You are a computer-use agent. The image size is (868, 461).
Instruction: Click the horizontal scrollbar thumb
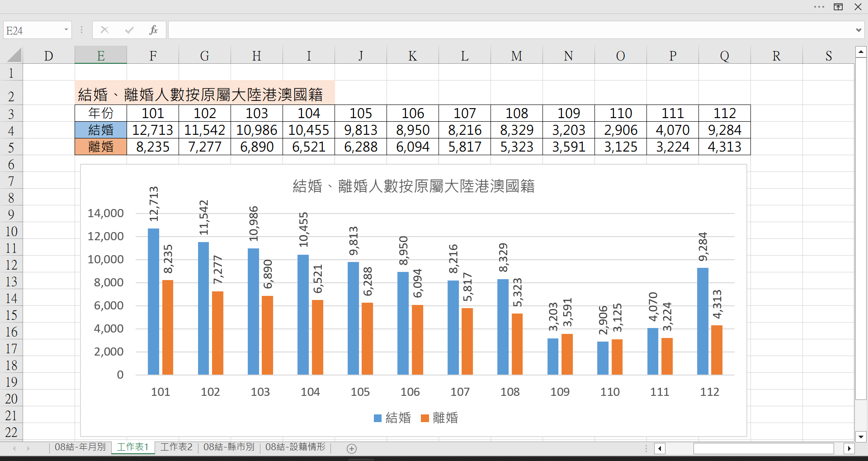point(764,448)
